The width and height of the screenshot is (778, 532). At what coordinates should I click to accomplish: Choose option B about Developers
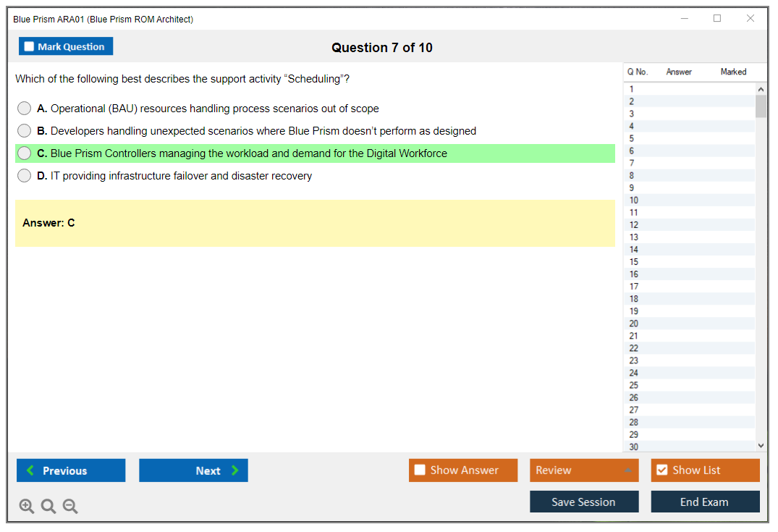(25, 131)
